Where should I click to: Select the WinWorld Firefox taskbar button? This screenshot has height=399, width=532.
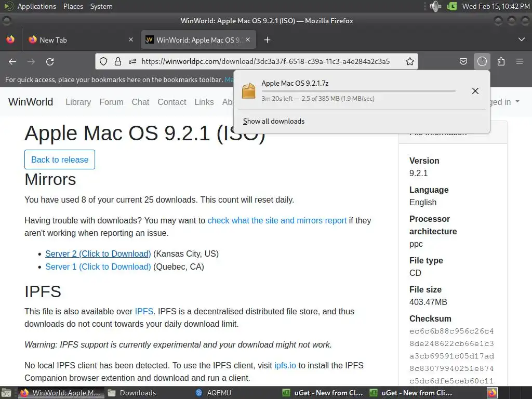[61, 393]
